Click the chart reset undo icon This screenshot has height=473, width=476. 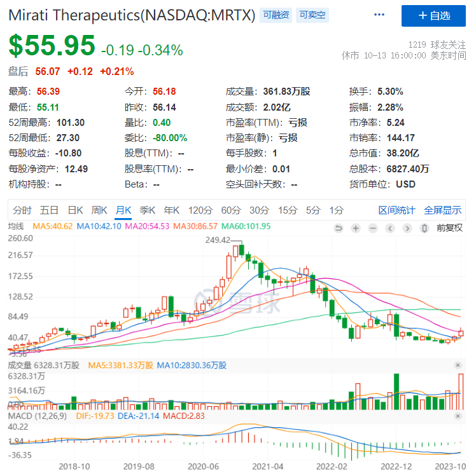click(x=339, y=228)
